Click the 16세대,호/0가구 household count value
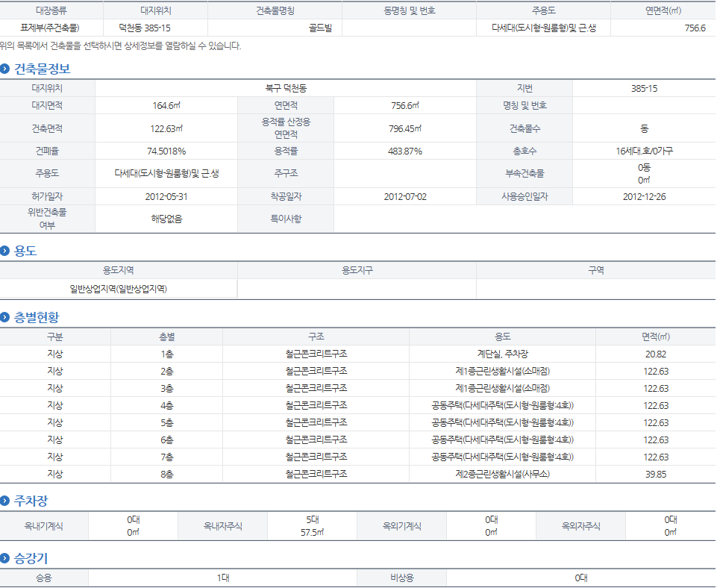This screenshot has height=588, width=717. point(644,151)
